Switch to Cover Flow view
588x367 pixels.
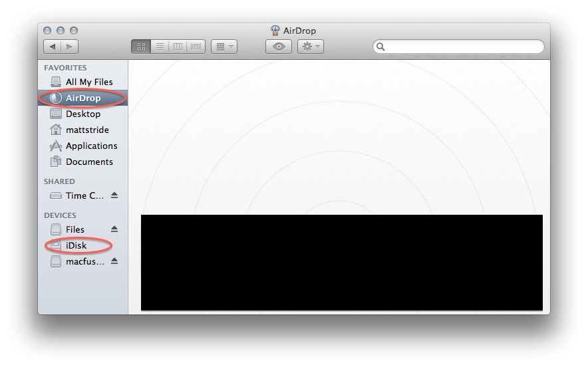point(196,47)
